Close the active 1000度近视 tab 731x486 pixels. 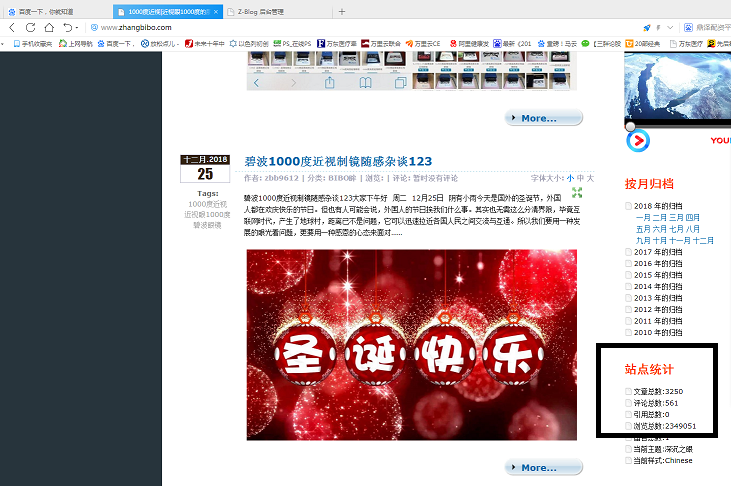point(215,12)
